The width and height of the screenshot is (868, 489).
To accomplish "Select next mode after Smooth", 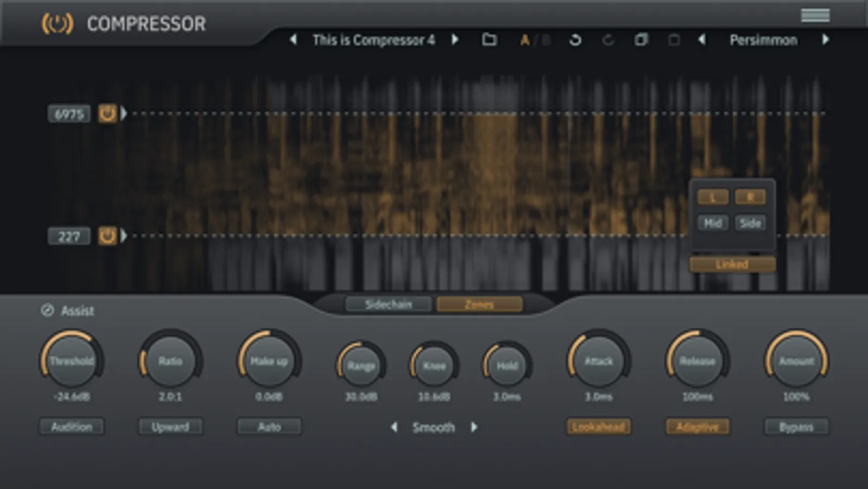I will (x=474, y=428).
